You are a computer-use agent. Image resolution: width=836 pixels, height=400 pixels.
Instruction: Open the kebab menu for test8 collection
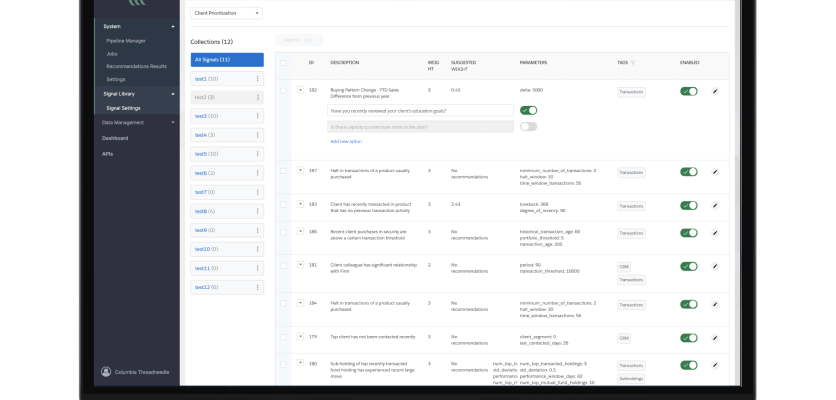[258, 211]
